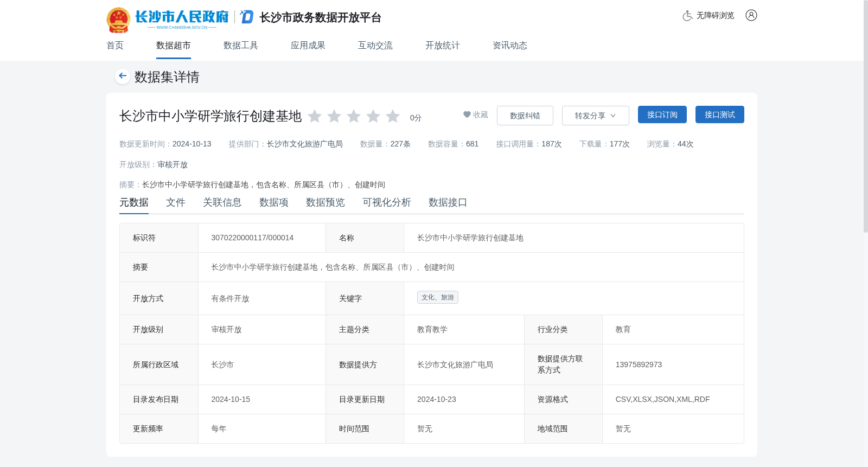Click the 下载量 177次 statistic

[604, 144]
